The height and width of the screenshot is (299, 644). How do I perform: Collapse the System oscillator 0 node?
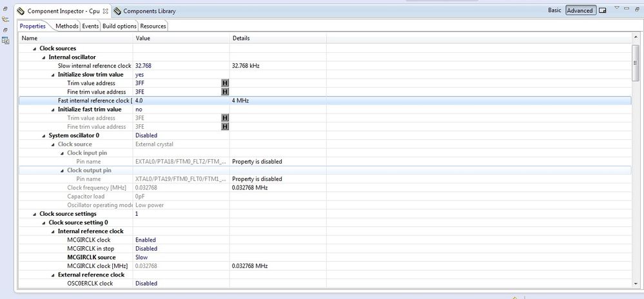[x=44, y=135]
